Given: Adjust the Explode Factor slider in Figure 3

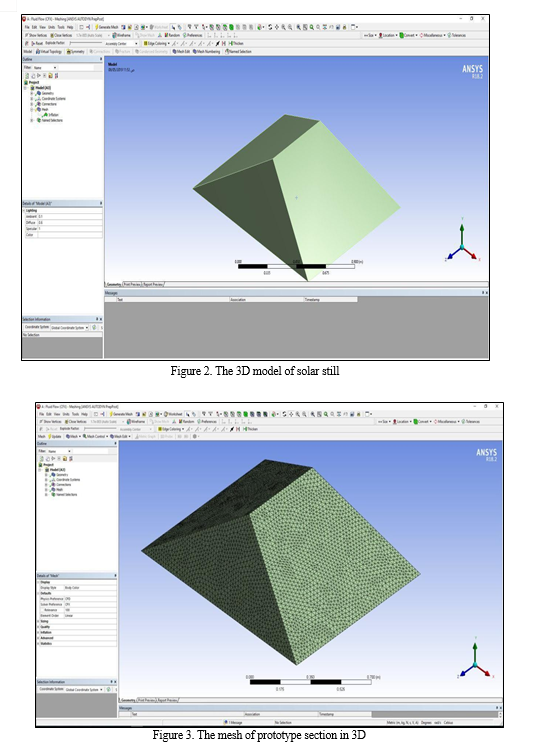Looking at the screenshot, I should click(100, 429).
